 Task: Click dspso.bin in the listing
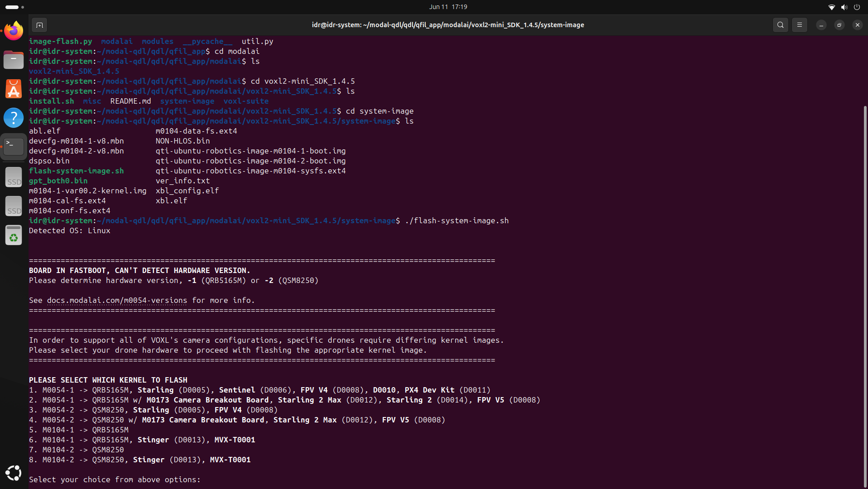[x=49, y=161]
